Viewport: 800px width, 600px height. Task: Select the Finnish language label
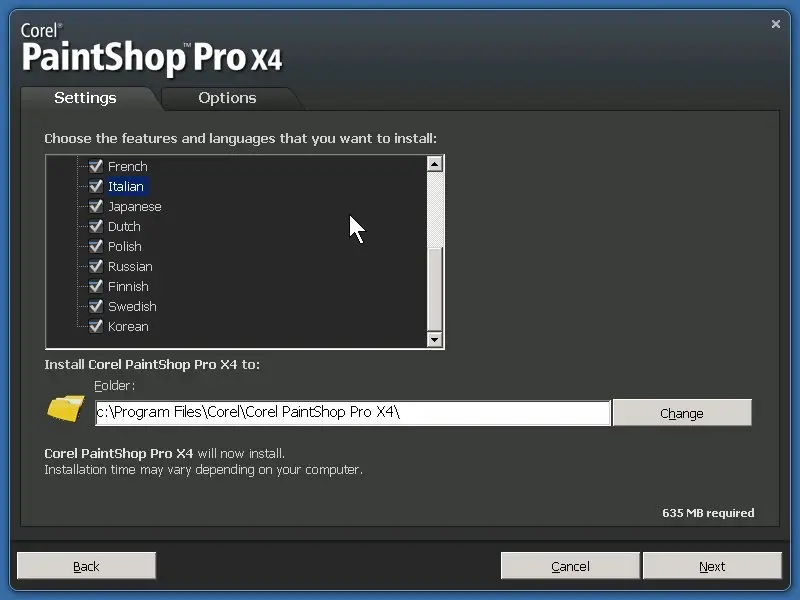[128, 286]
